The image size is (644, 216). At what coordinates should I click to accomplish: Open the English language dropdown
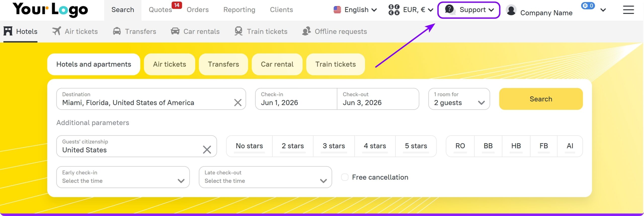point(355,10)
